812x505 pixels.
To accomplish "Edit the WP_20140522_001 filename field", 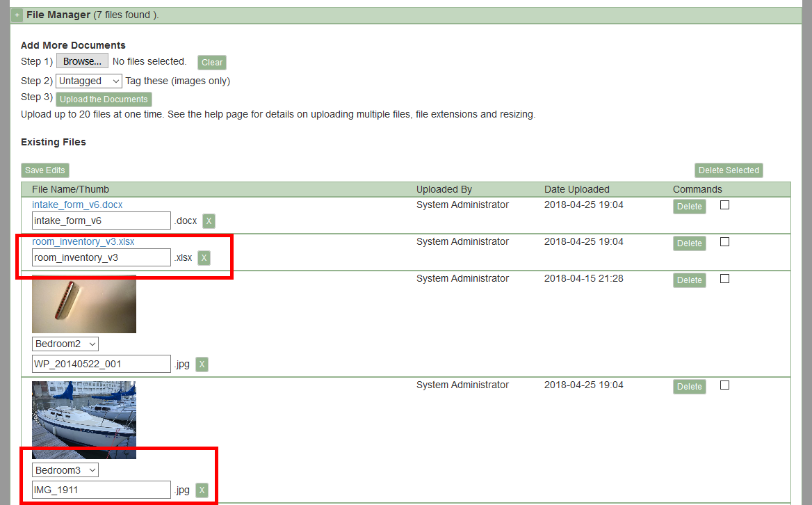I will click(x=101, y=364).
